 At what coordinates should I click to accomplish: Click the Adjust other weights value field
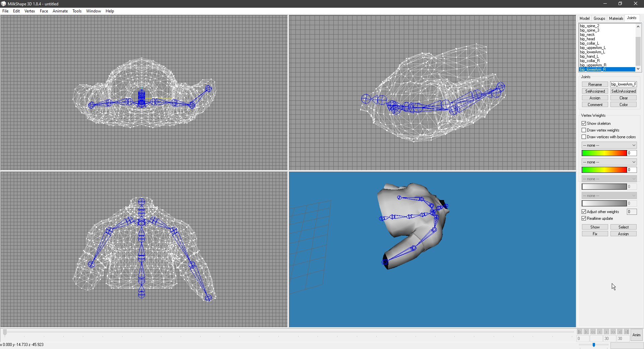coord(632,212)
